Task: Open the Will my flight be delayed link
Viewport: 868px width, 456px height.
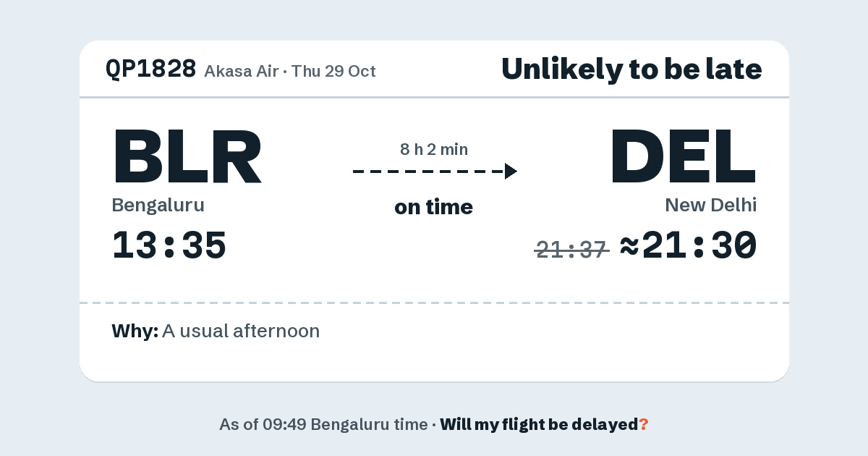Action: point(540,425)
